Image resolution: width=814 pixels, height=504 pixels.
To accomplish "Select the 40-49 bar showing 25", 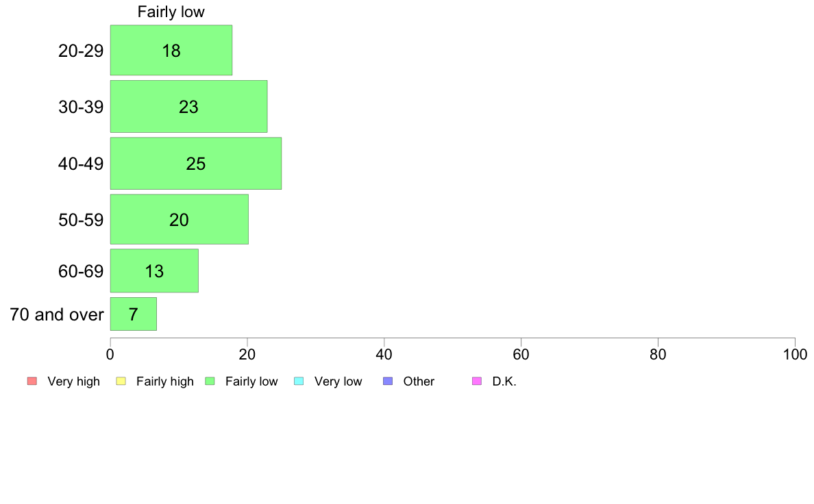I will click(x=196, y=164).
